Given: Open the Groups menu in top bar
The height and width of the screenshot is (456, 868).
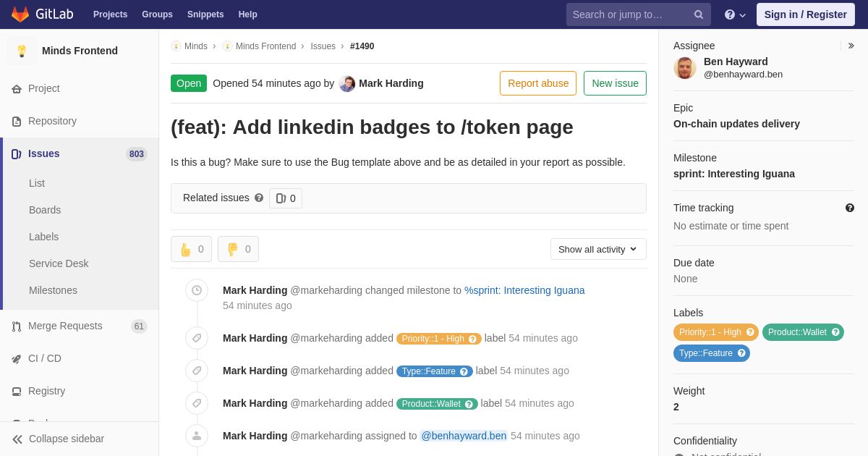Looking at the screenshot, I should pyautogui.click(x=157, y=14).
